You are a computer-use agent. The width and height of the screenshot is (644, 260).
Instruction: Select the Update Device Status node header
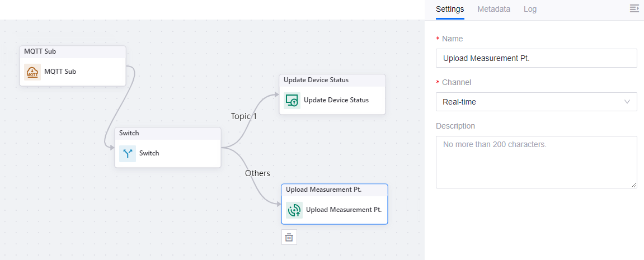click(332, 80)
